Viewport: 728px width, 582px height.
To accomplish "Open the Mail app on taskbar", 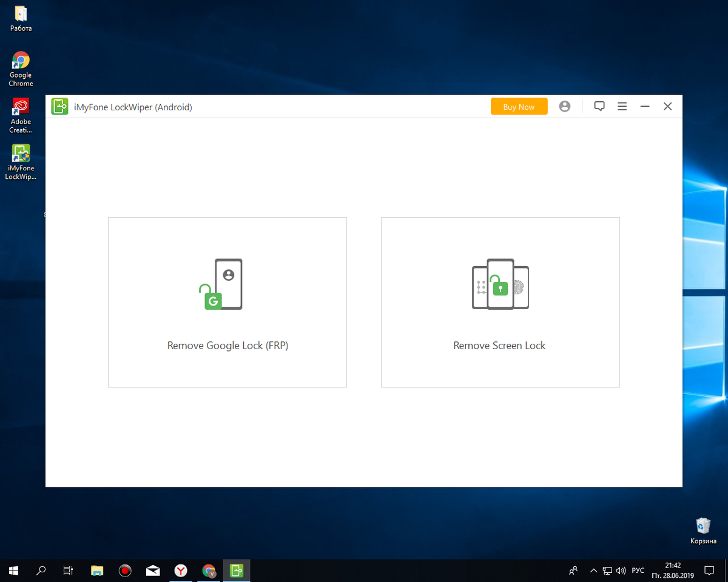I will (x=153, y=570).
